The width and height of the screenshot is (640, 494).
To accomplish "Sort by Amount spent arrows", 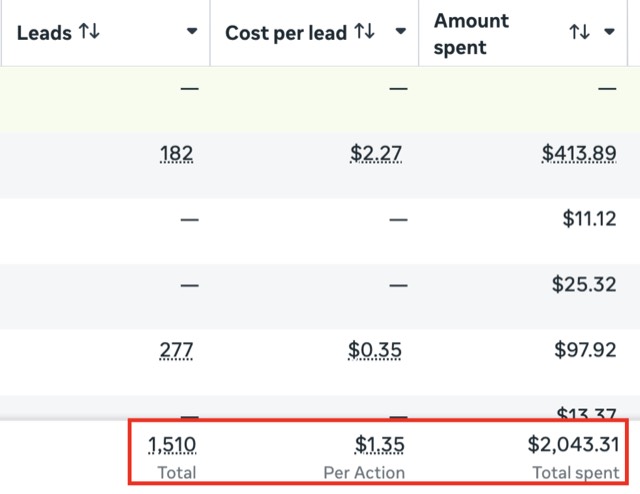I will coord(580,31).
